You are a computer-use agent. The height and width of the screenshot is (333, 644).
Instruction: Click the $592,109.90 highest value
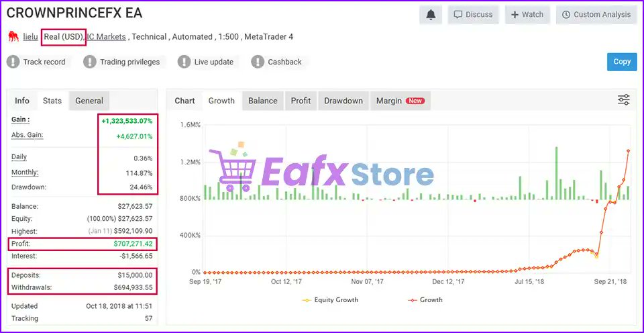pos(133,232)
